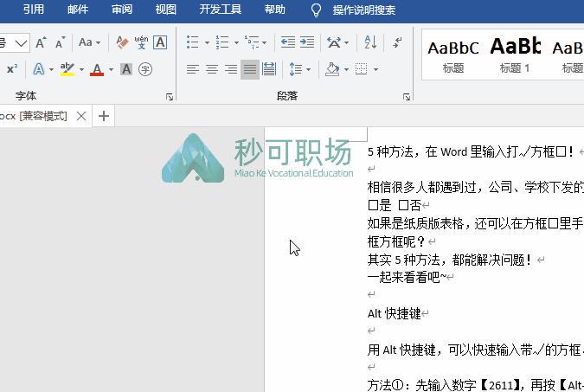Click the Character Border icon
This screenshot has height=392, width=584.
point(160,42)
